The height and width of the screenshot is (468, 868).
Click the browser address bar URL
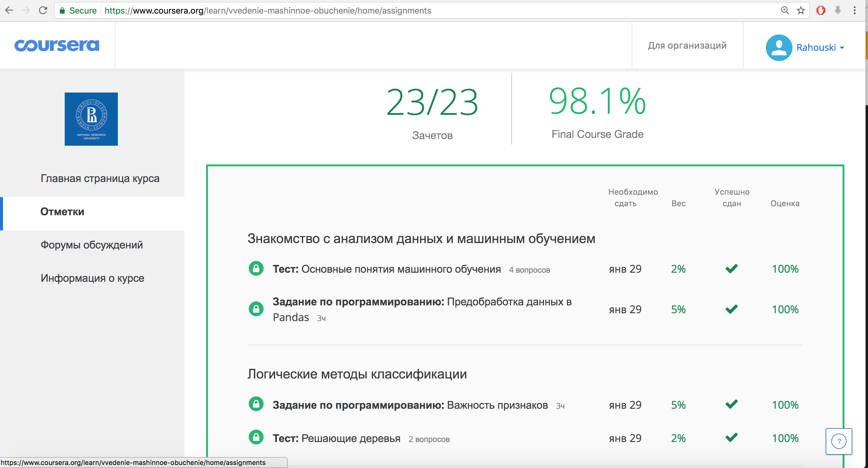[267, 11]
